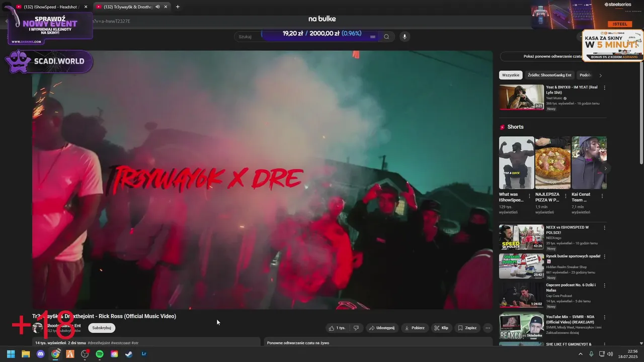
Task: Open new browser tab with plus icon
Action: click(178, 7)
